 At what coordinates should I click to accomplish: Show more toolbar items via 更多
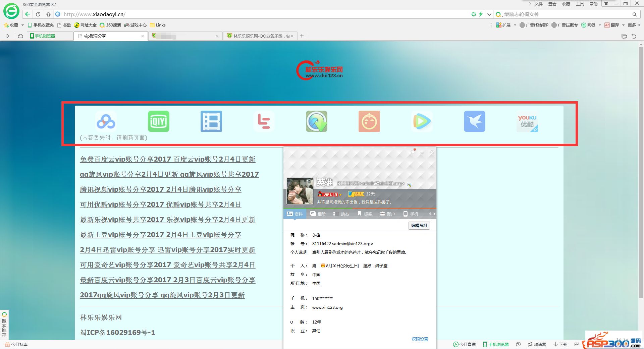tap(634, 25)
